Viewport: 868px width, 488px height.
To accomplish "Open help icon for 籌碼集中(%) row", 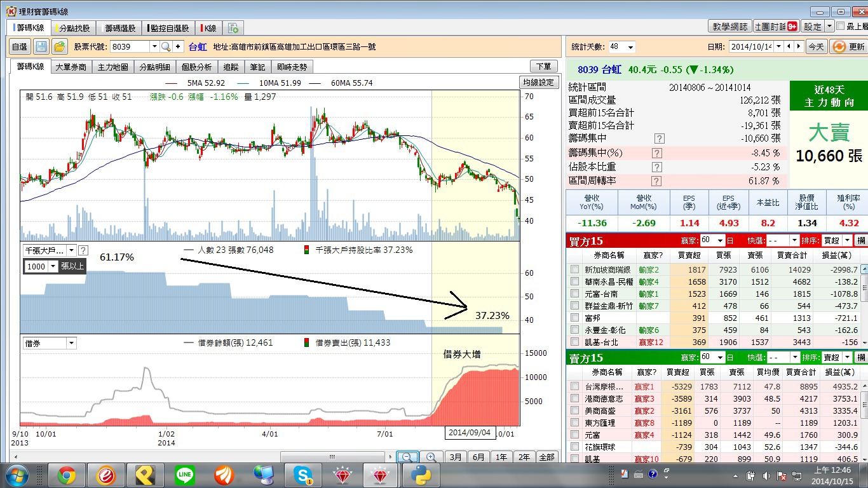I will [x=657, y=153].
